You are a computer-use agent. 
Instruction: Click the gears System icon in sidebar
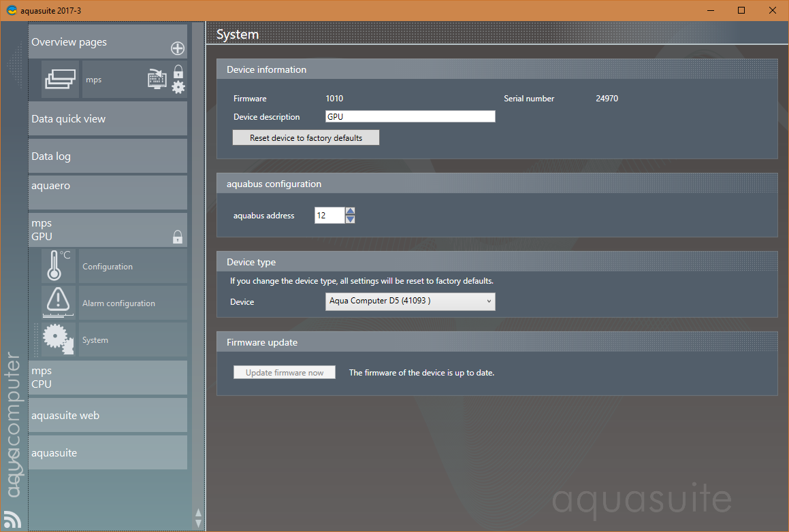(x=59, y=339)
